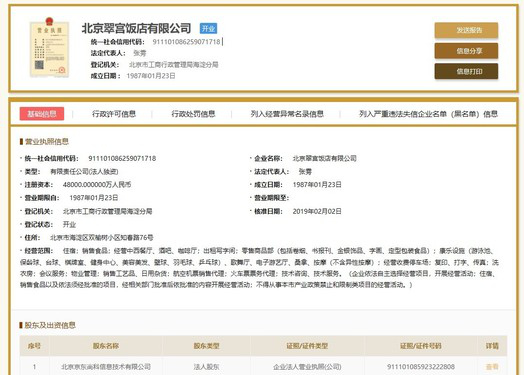524x375 pixels.
Task: Open the 列入严重违法失信企业名单 (黑名单) tab
Action: click(x=428, y=114)
